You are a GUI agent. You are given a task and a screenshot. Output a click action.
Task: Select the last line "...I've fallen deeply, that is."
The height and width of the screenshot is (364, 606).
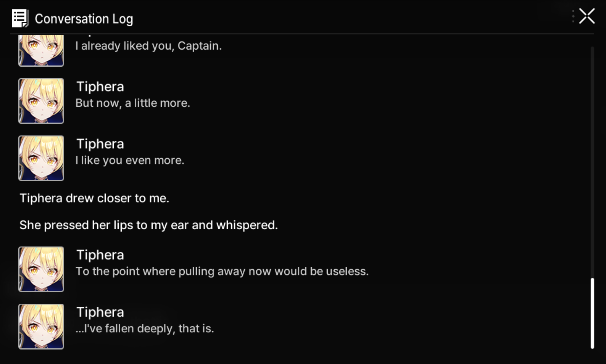tap(145, 329)
